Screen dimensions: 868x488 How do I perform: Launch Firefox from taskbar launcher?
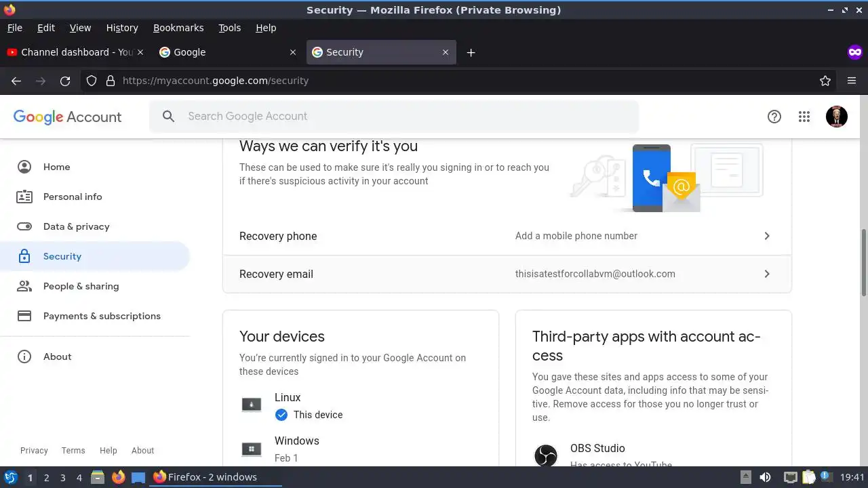[x=119, y=477]
